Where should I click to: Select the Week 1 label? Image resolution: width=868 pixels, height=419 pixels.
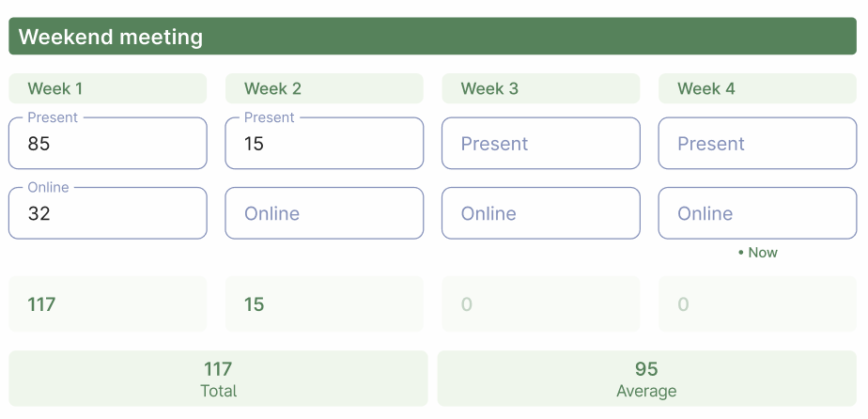(x=107, y=88)
